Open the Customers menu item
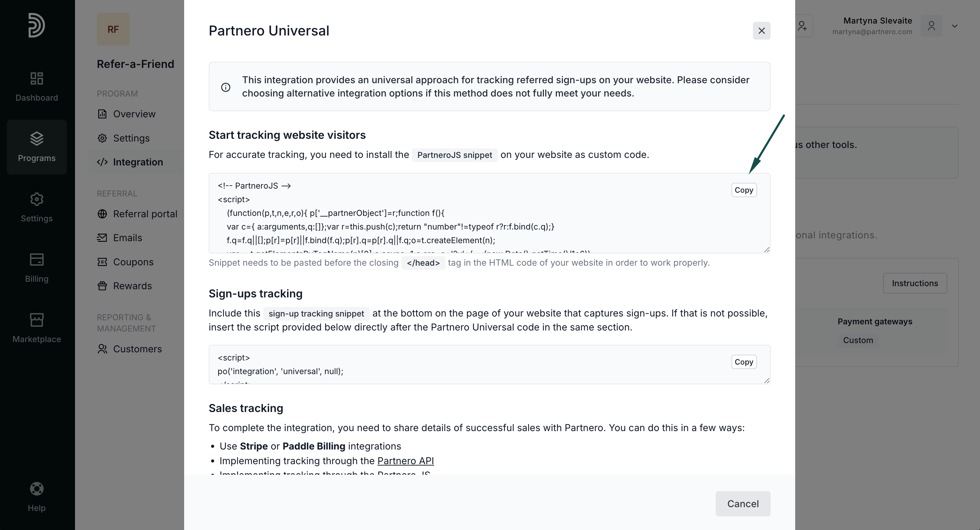 137,349
